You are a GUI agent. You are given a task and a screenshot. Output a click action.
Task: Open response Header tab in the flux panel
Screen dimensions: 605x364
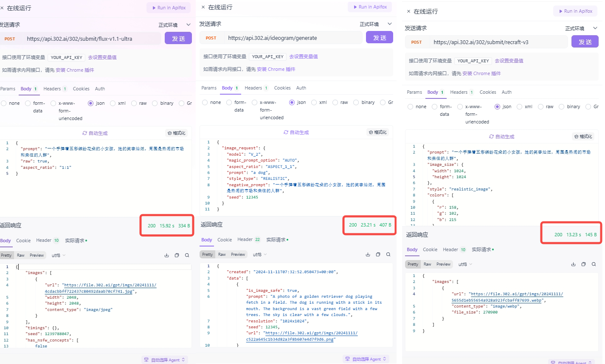pos(48,240)
